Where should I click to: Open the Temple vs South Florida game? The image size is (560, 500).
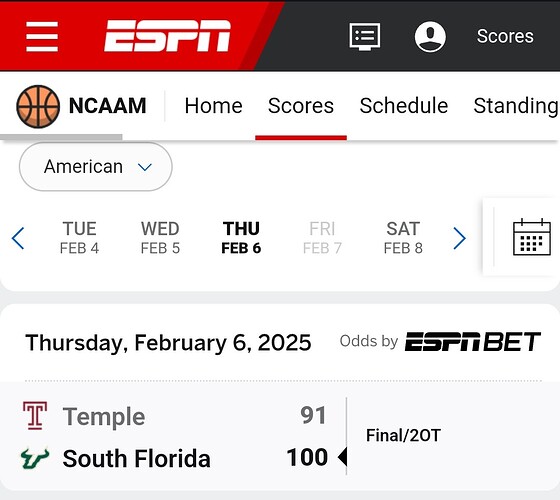(280, 436)
